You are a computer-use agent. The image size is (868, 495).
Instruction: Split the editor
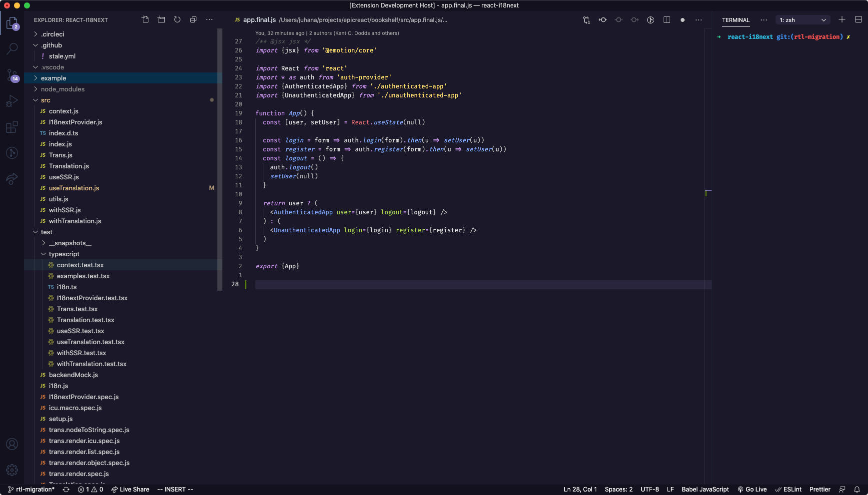[x=667, y=19]
